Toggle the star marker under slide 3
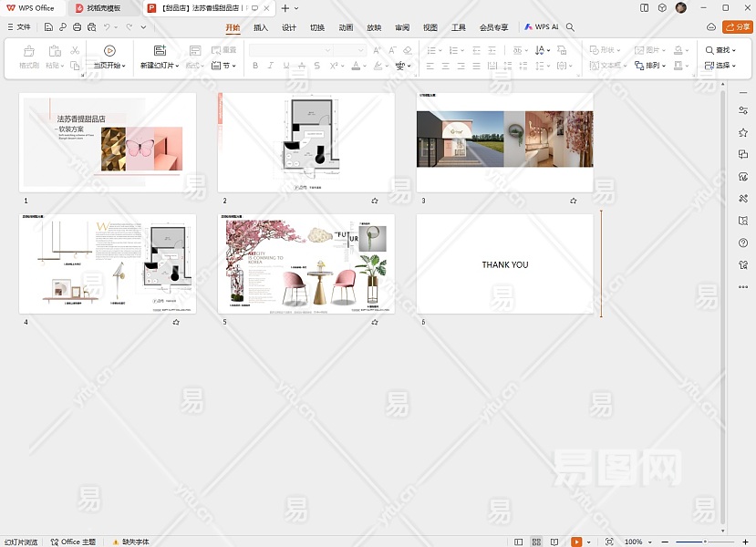This screenshot has width=756, height=547. tap(573, 201)
